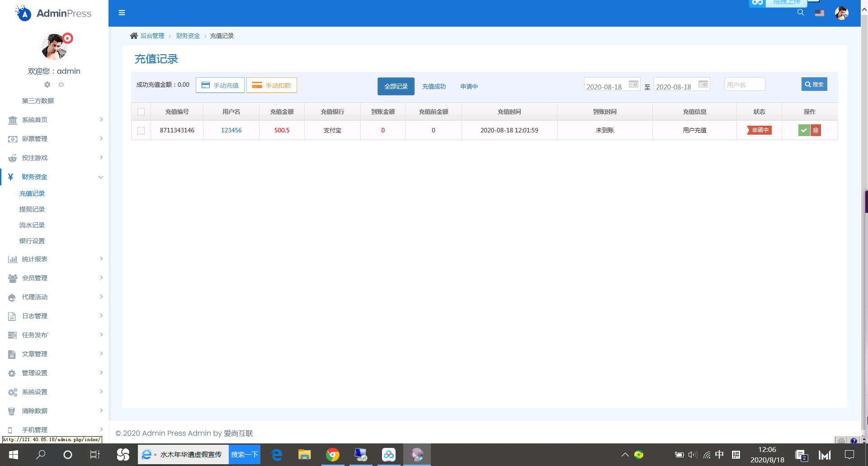Screen dimensions: 868x466
Task: Click the 申请中 red status tag
Action: point(759,130)
